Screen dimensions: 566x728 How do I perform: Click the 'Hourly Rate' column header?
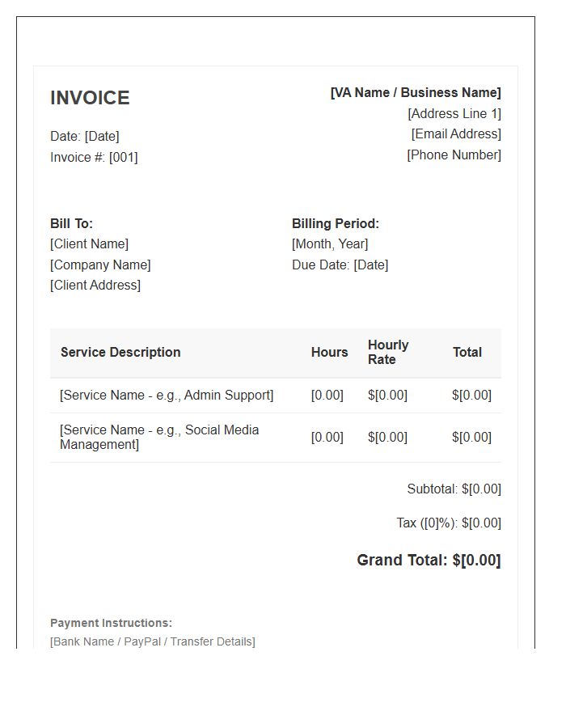(x=388, y=352)
